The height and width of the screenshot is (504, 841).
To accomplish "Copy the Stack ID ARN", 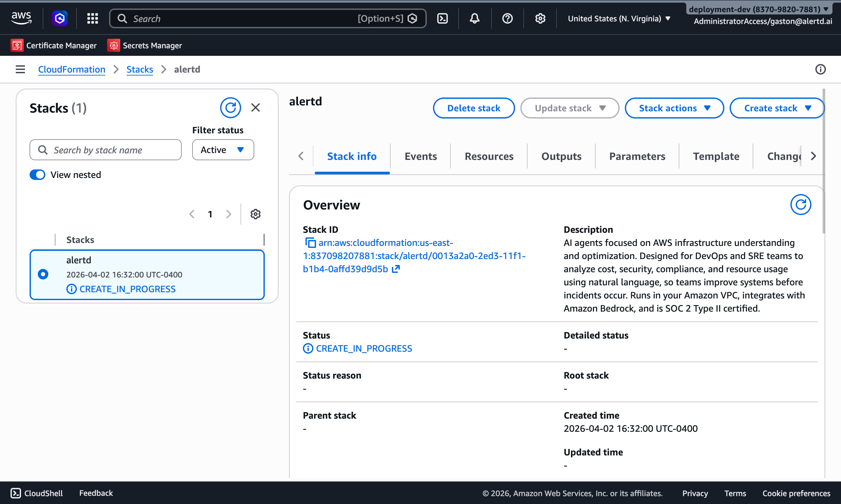I will tap(310, 243).
